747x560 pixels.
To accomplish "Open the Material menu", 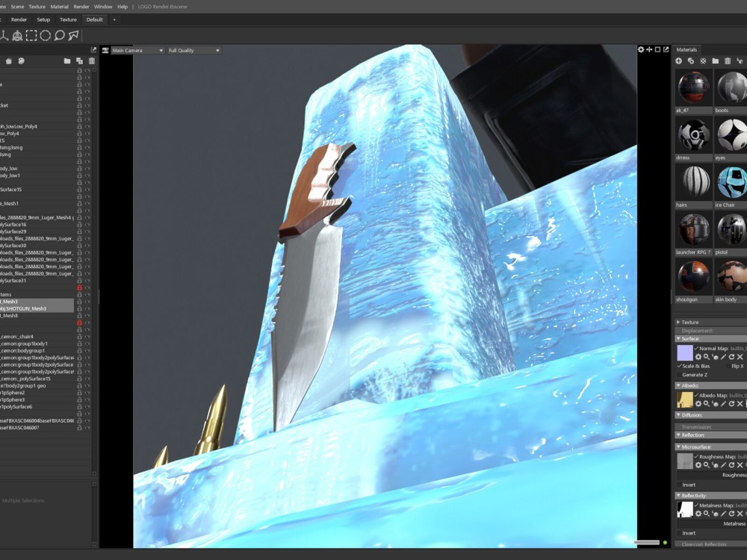I will [60, 7].
